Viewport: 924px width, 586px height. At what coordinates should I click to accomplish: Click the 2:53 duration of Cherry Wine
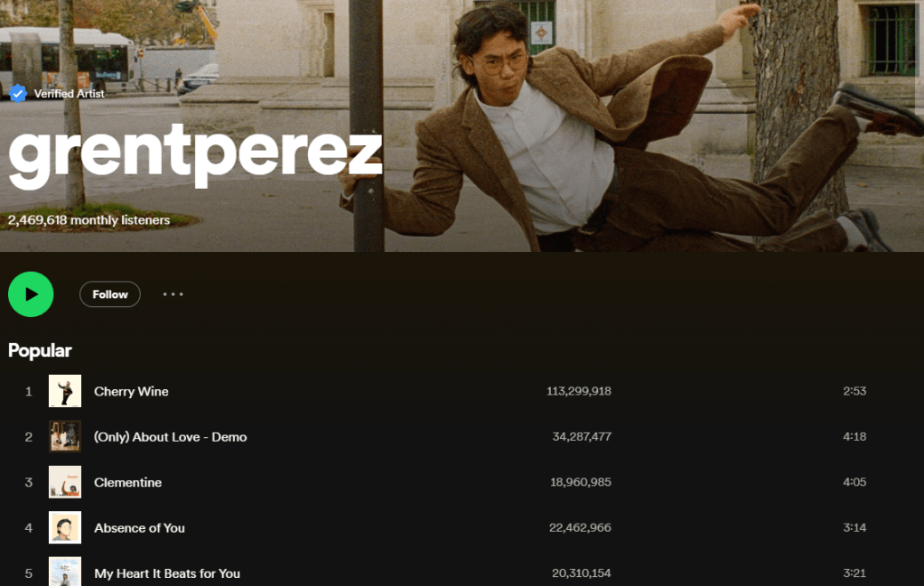click(x=854, y=391)
